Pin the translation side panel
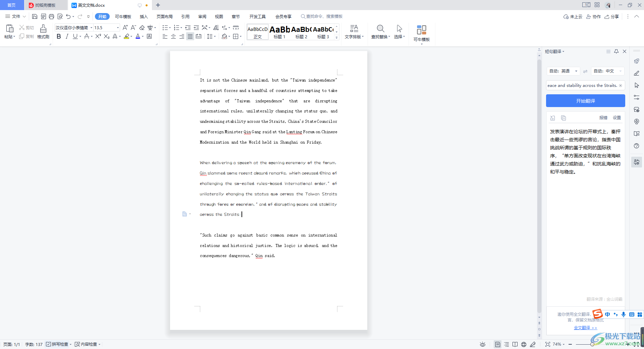Viewport: 644px width, 349px height. coord(616,51)
